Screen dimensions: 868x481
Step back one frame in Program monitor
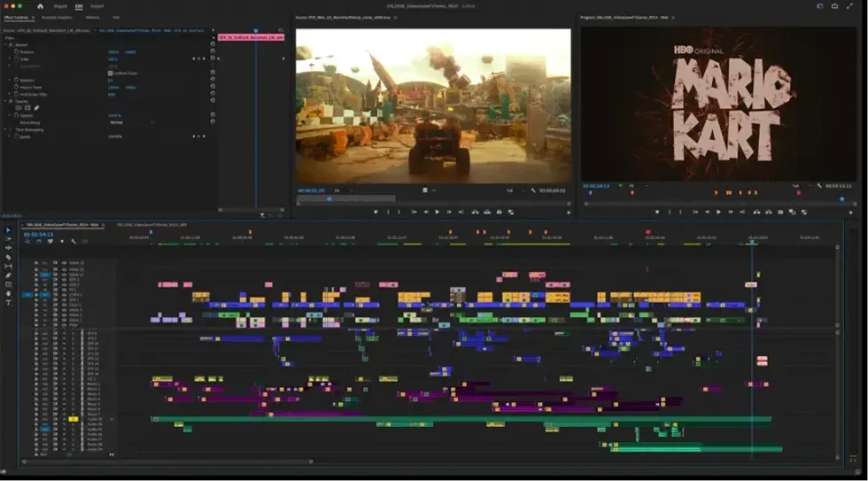coord(707,212)
